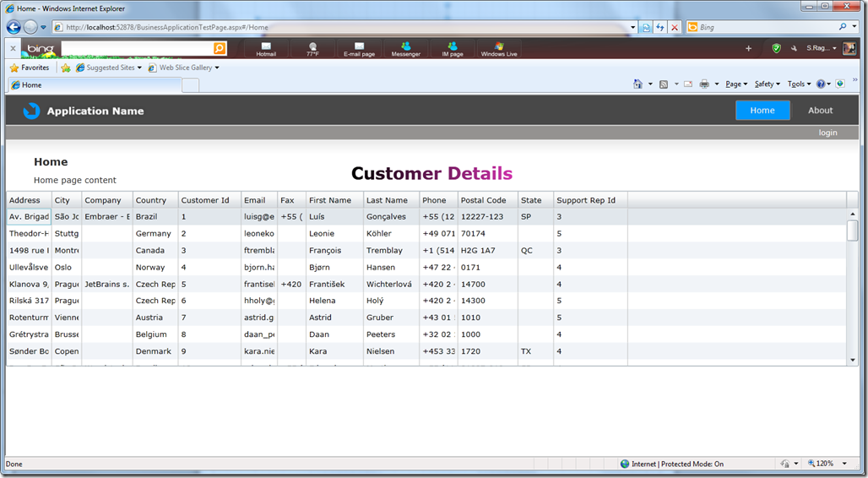Open the Help question mark menu

823,84
